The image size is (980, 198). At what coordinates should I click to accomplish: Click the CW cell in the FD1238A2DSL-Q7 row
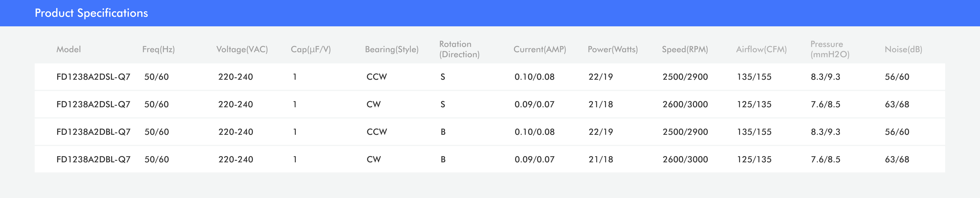click(x=373, y=104)
